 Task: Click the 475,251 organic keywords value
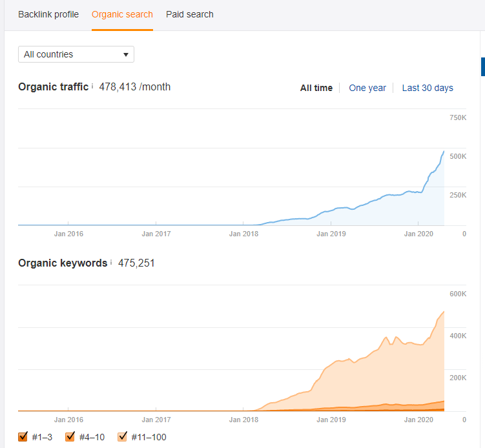click(136, 263)
